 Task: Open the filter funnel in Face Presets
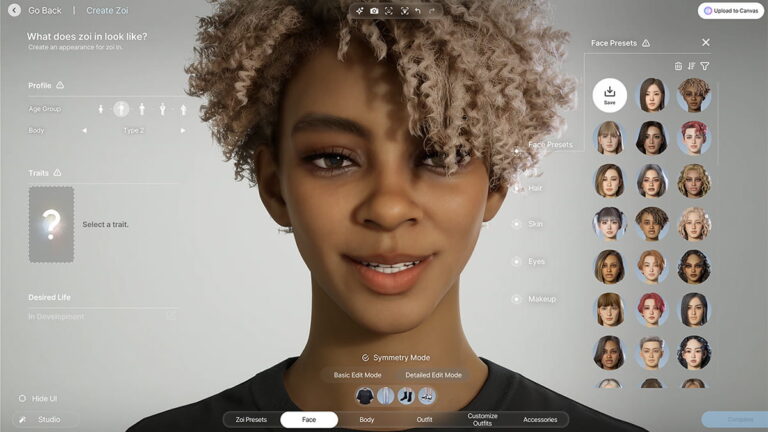(x=705, y=66)
